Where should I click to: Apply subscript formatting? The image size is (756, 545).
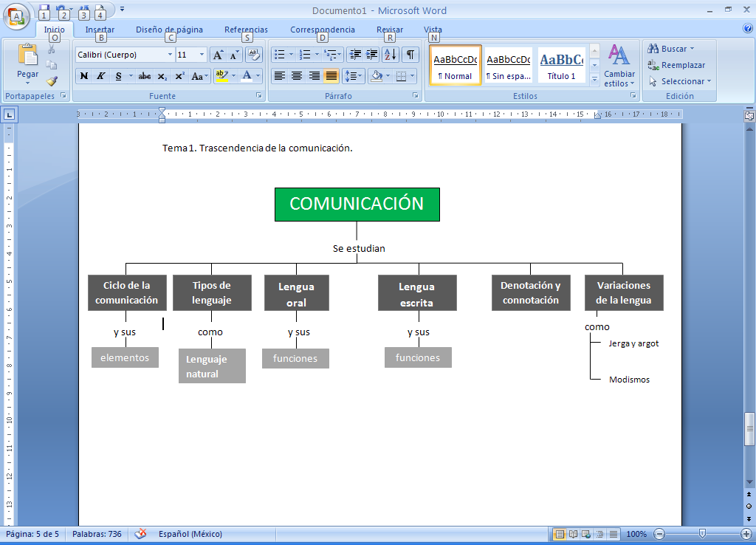pyautogui.click(x=162, y=76)
